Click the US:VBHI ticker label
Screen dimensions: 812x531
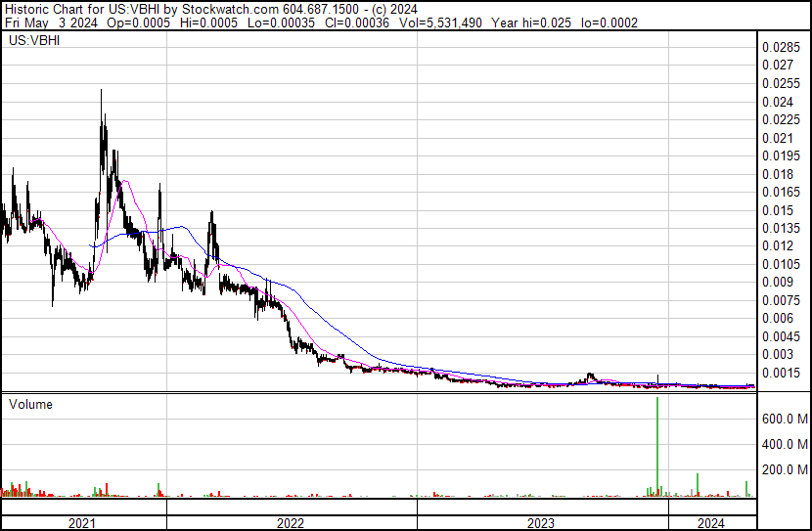[x=31, y=42]
